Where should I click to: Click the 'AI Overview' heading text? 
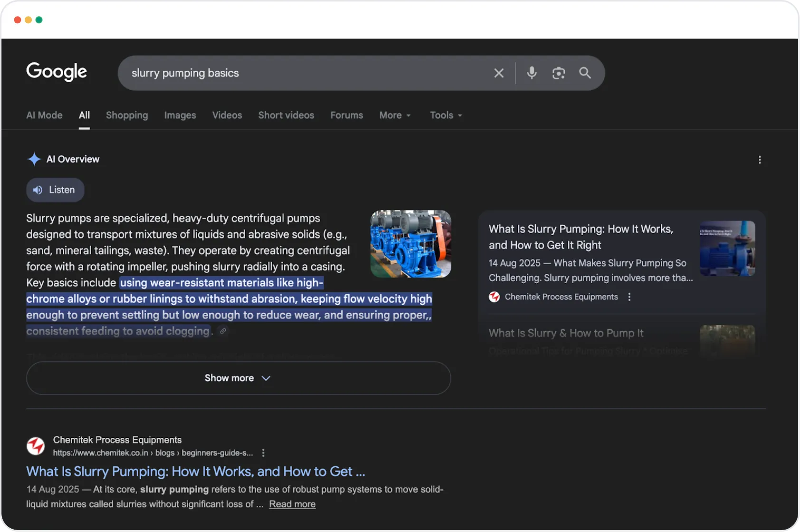(x=73, y=159)
